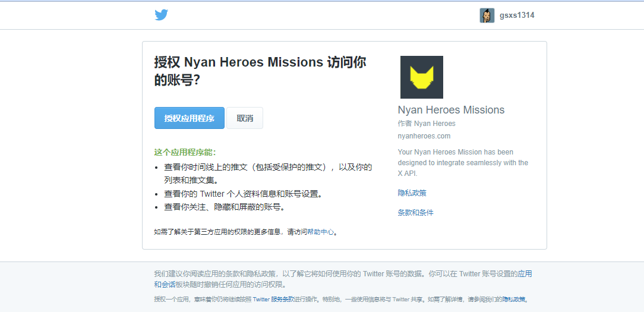The width and height of the screenshot is (644, 312).
Task: Click the permission about 时间线上的推文
Action: pos(268,174)
